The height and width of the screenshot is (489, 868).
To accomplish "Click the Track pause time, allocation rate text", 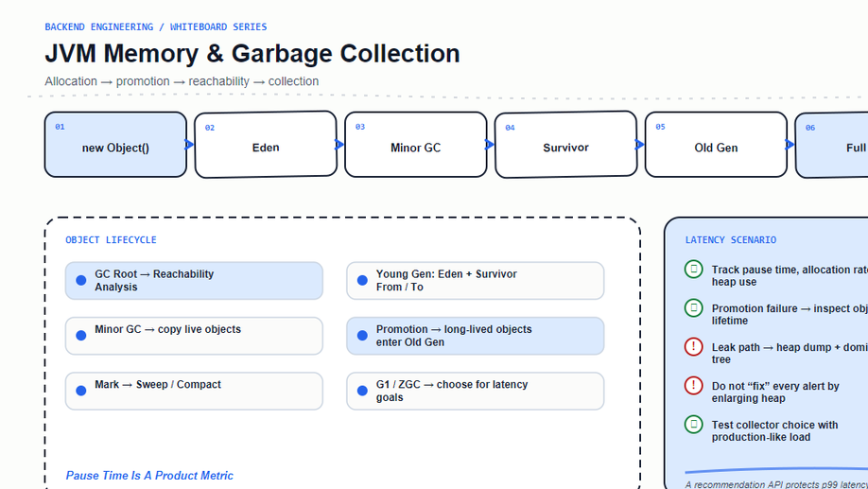I will [790, 276].
